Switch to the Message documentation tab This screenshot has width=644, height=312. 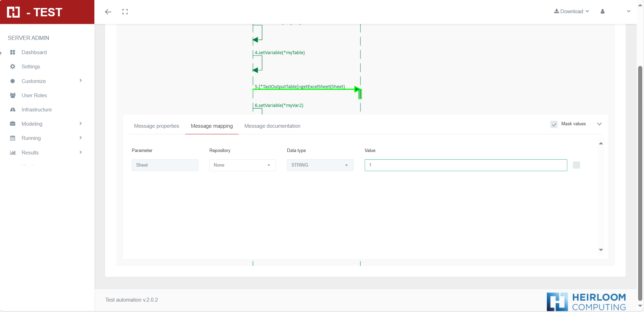tap(272, 126)
